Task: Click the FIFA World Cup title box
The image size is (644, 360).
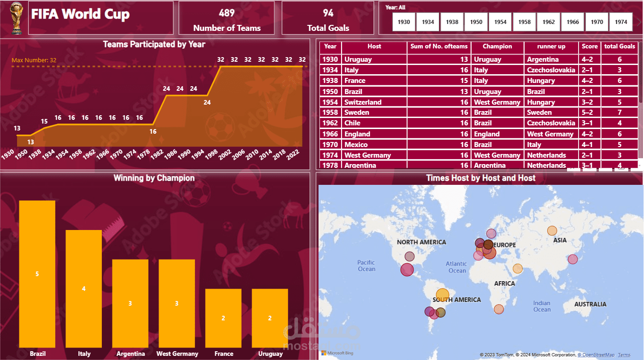Action: 101,18
